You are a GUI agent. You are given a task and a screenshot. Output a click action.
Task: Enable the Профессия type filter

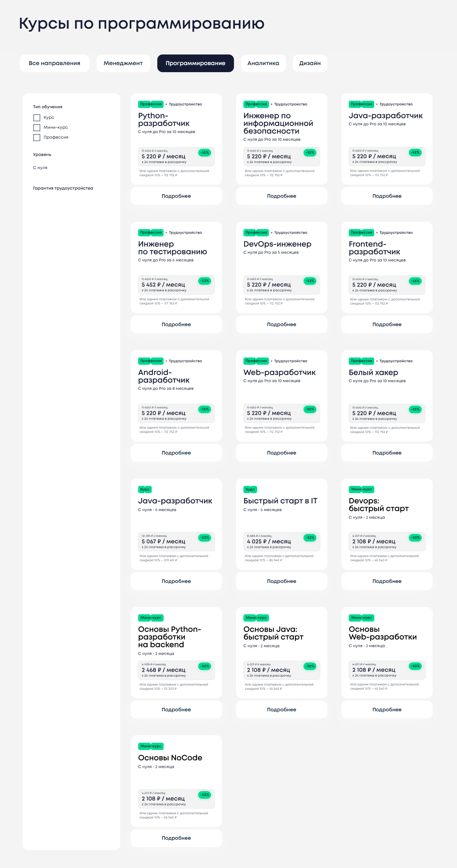click(37, 138)
